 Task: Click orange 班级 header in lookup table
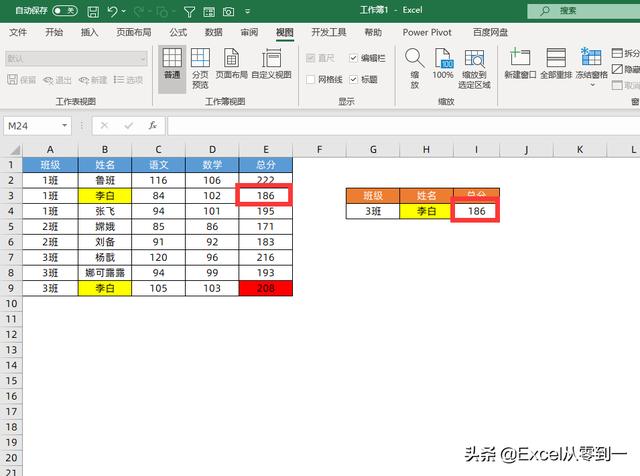373,196
